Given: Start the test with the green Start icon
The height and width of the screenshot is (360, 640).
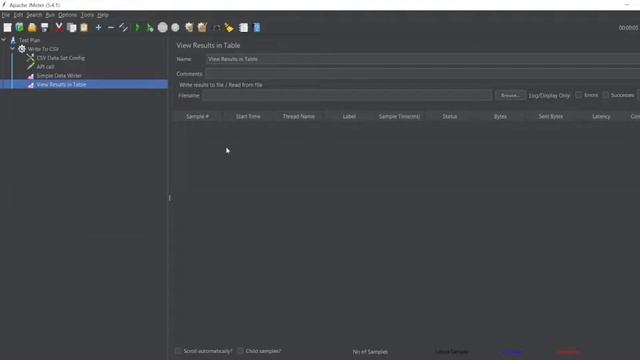Looking at the screenshot, I should coord(138,27).
